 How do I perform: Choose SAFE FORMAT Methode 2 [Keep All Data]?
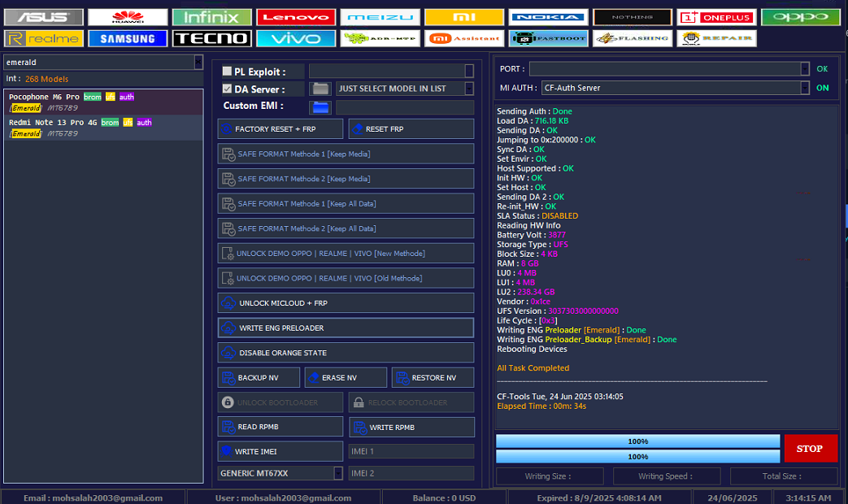[346, 228]
